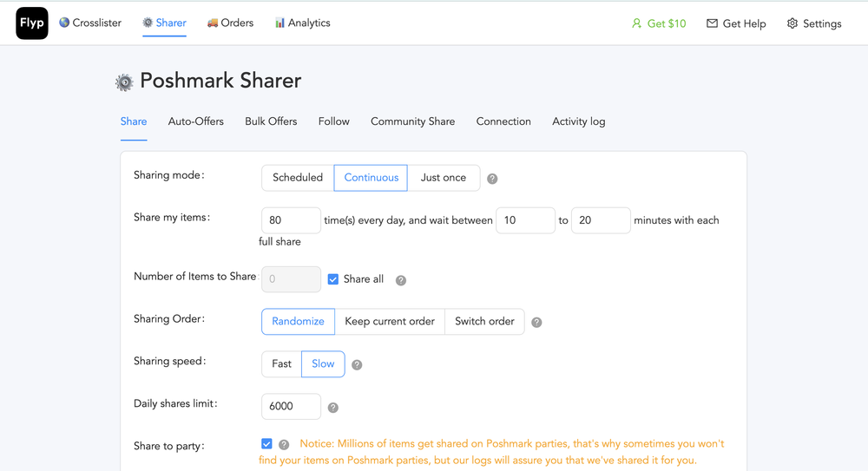The image size is (868, 471).
Task: Go to the Analytics page
Action: click(x=303, y=23)
